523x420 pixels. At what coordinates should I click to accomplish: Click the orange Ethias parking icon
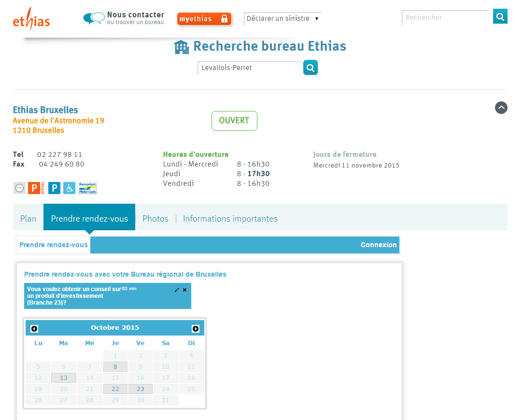coord(36,188)
